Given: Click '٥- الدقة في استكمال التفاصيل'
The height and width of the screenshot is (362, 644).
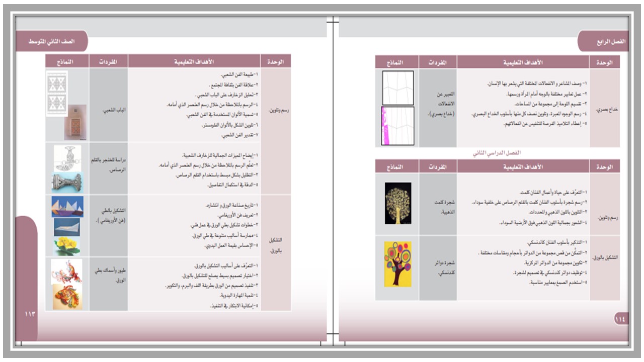Looking at the screenshot, I should tap(233, 185).
